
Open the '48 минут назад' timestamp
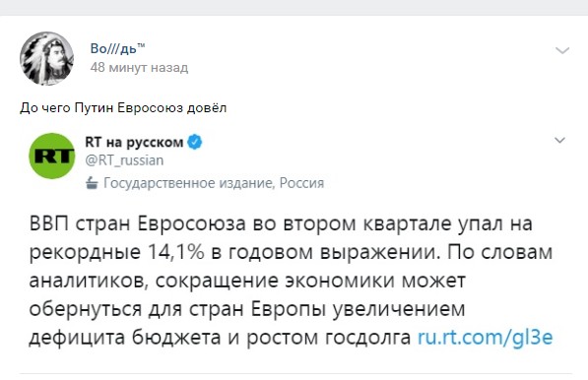click(139, 68)
